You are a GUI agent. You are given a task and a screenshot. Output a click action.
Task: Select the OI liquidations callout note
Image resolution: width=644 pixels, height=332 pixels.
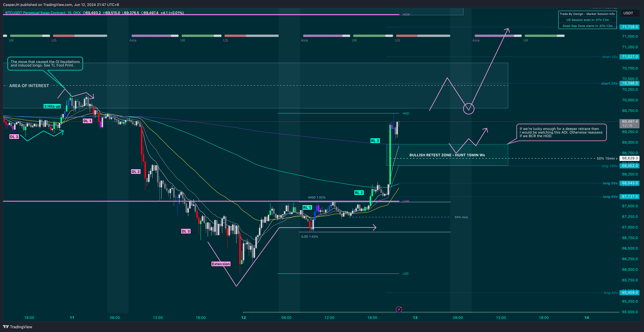(45, 64)
